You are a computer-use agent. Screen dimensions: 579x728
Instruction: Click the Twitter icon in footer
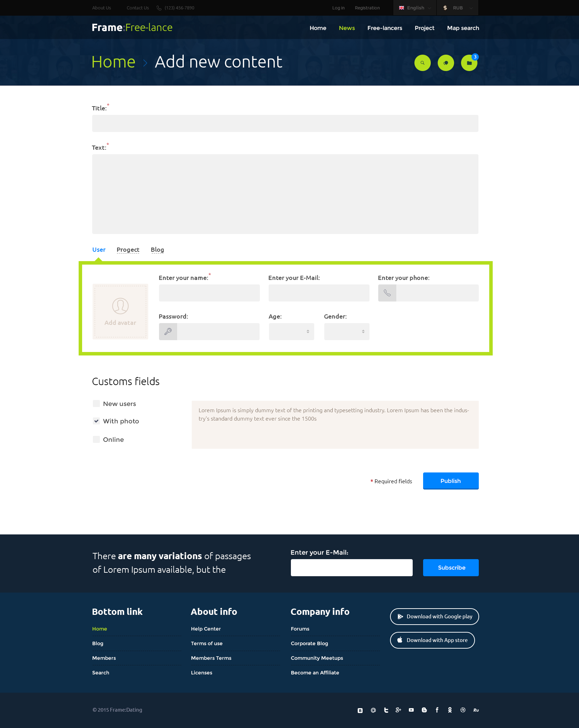[x=386, y=710]
